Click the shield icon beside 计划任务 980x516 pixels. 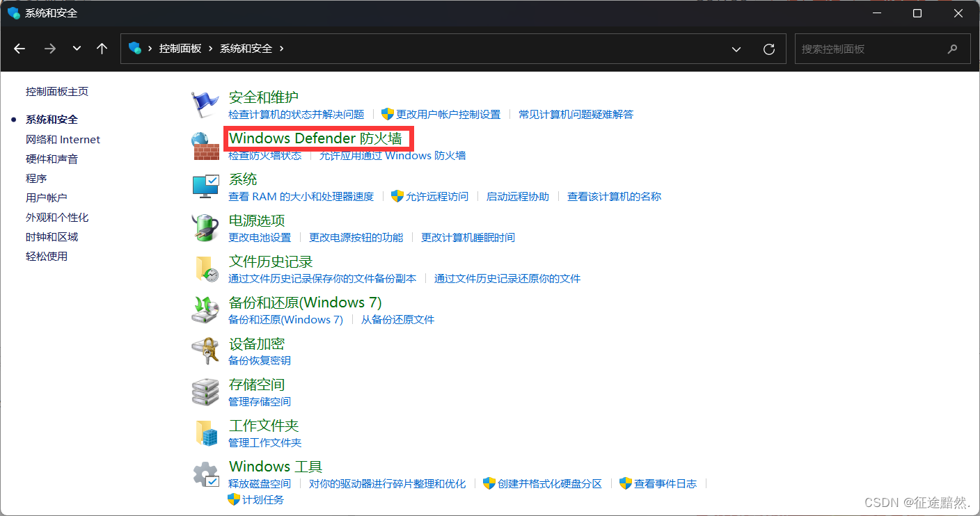(x=234, y=499)
